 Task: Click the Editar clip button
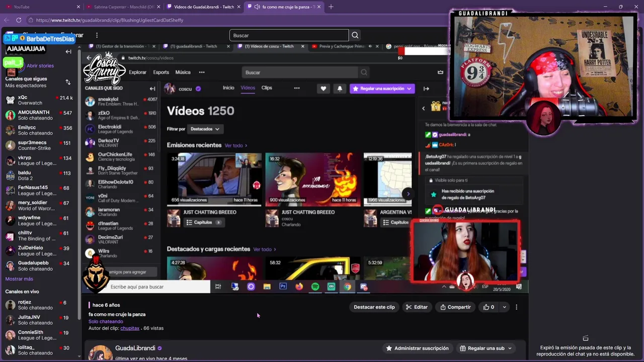[x=417, y=307]
